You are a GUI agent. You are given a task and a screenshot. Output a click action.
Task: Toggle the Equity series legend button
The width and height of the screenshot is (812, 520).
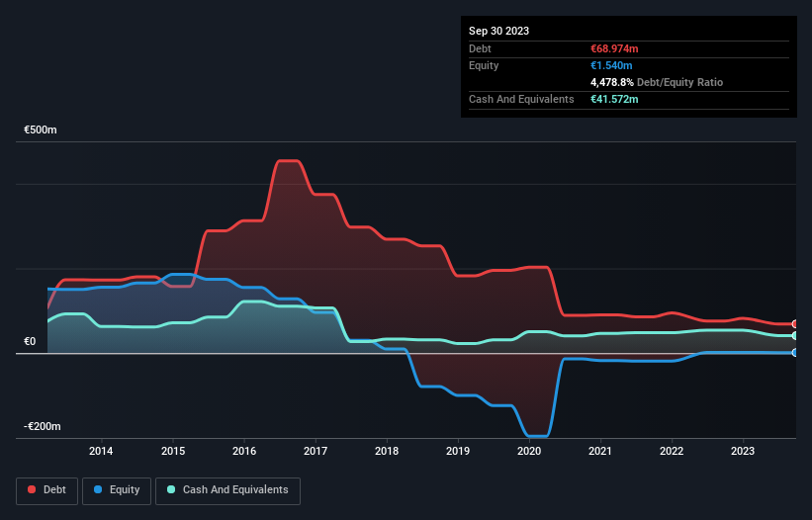[x=117, y=490]
